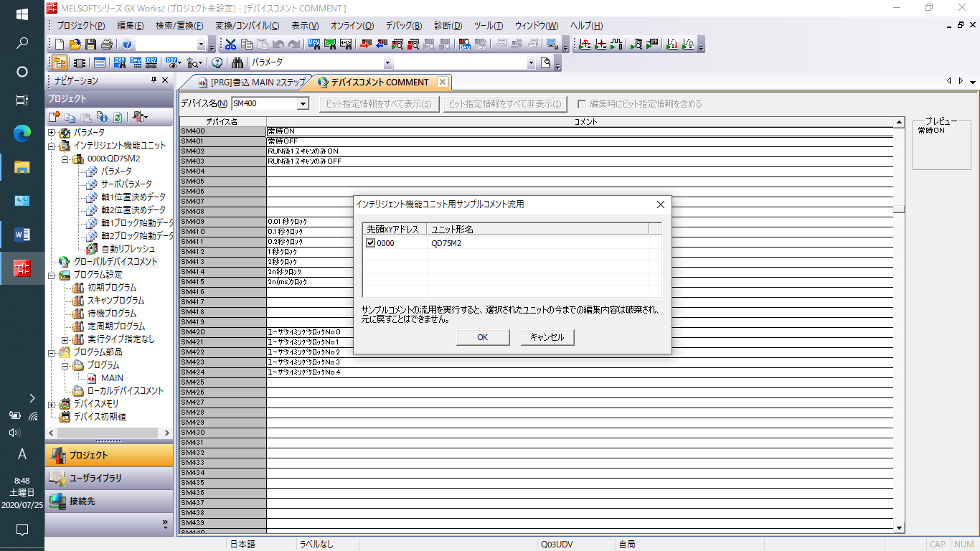980x551 pixels.
Task: Open the デバイス名 SM400 dropdown
Action: (303, 104)
